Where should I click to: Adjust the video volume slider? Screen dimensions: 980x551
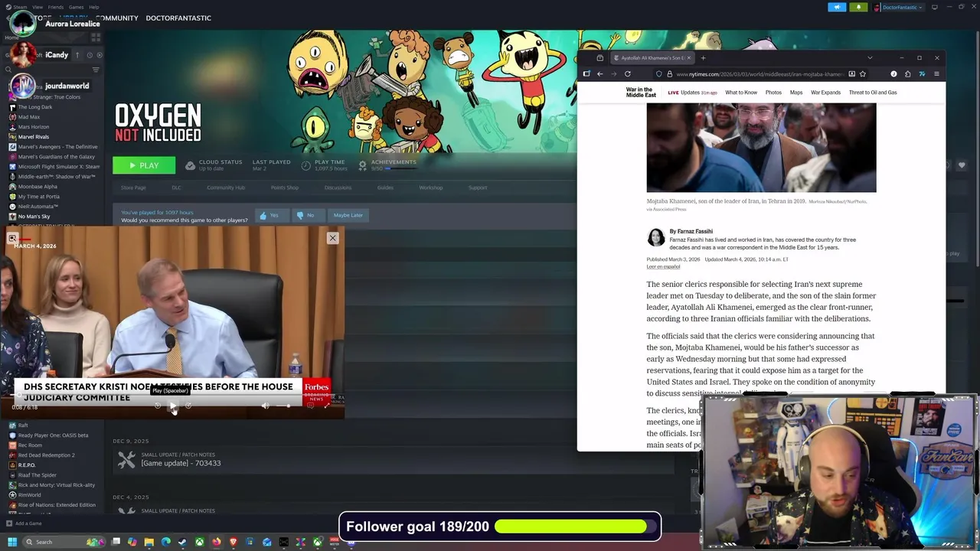(x=285, y=406)
